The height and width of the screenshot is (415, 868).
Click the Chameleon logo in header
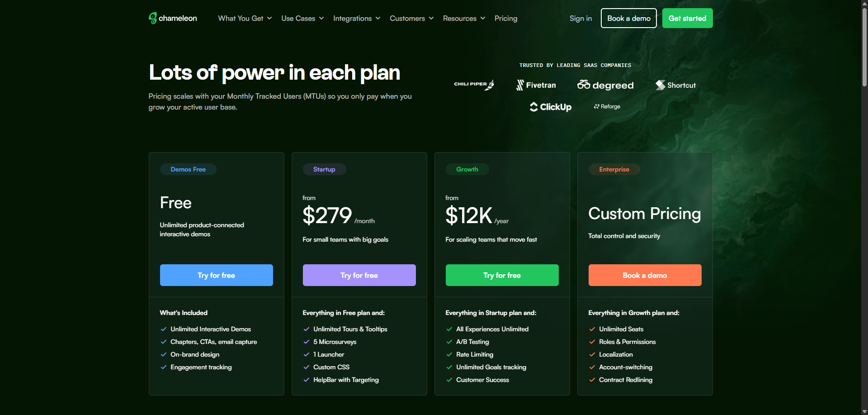[173, 18]
